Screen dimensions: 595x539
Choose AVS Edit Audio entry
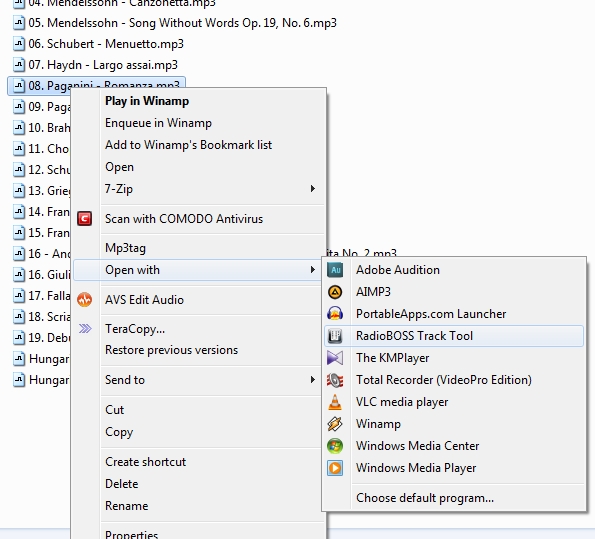(144, 300)
